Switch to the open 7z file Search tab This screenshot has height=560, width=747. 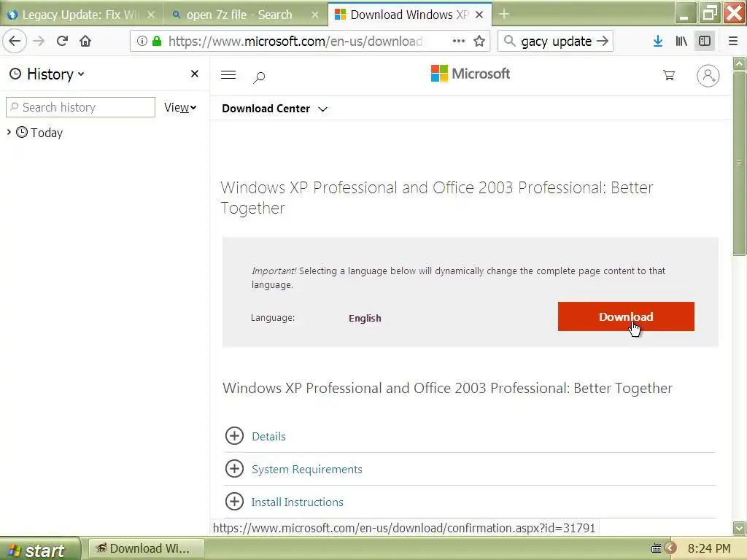[239, 15]
